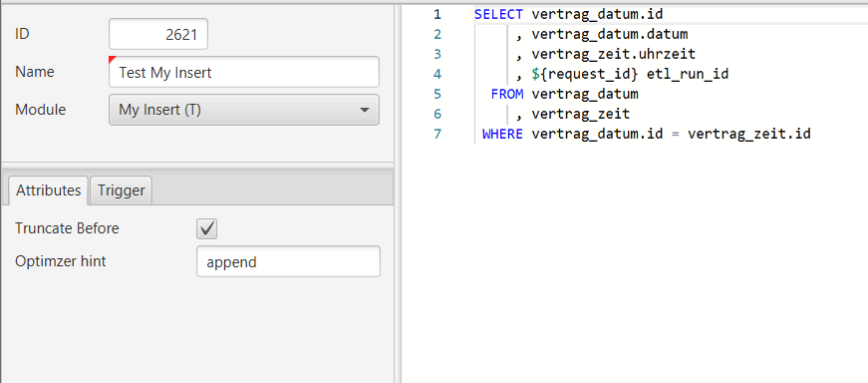Click the 'Truncate Before' label
The image size is (868, 383).
pos(67,228)
